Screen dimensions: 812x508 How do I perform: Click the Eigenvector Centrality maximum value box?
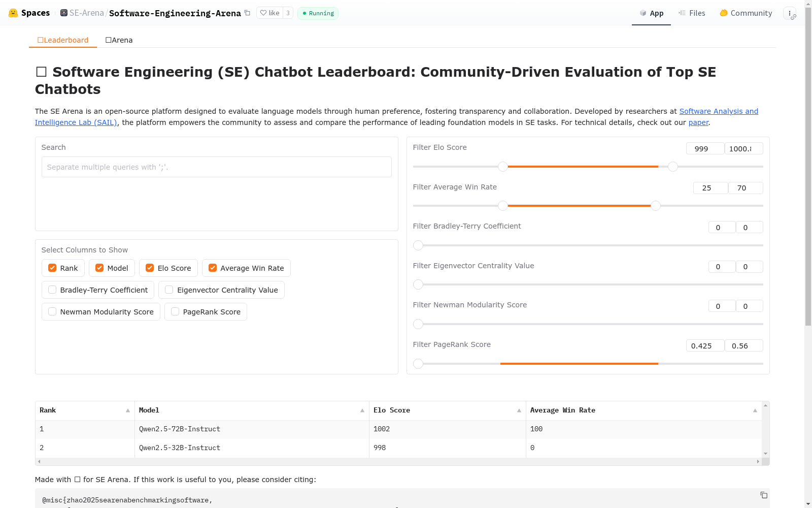tap(749, 267)
